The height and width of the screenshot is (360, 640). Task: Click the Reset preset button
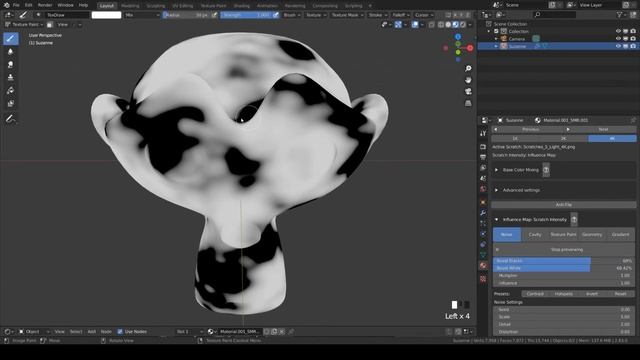tap(620, 294)
